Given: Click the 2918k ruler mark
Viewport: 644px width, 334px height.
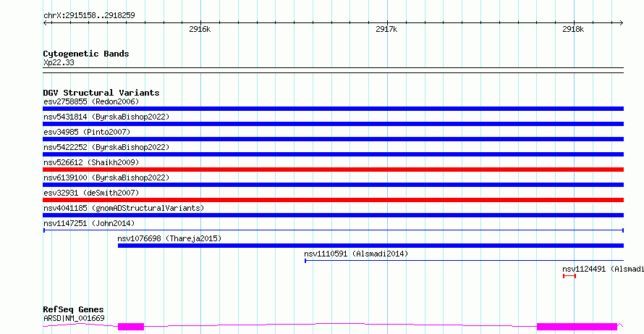Looking at the screenshot, I should 573,29.
